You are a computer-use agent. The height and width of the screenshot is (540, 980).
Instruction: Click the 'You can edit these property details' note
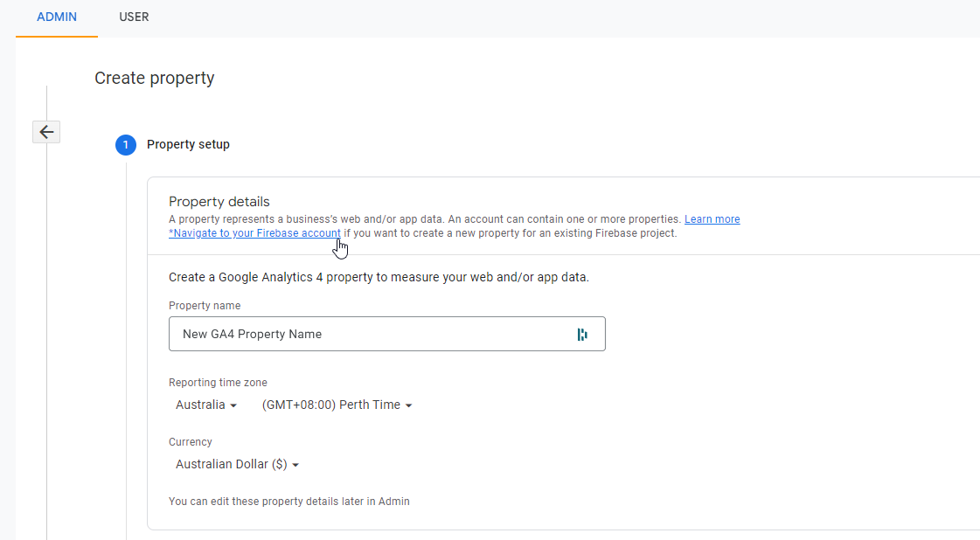pos(289,502)
